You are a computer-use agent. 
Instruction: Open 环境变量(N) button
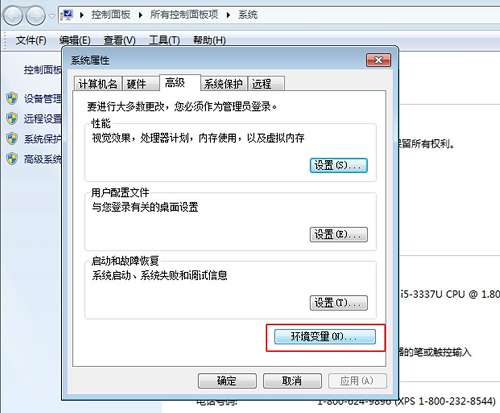pos(325,337)
